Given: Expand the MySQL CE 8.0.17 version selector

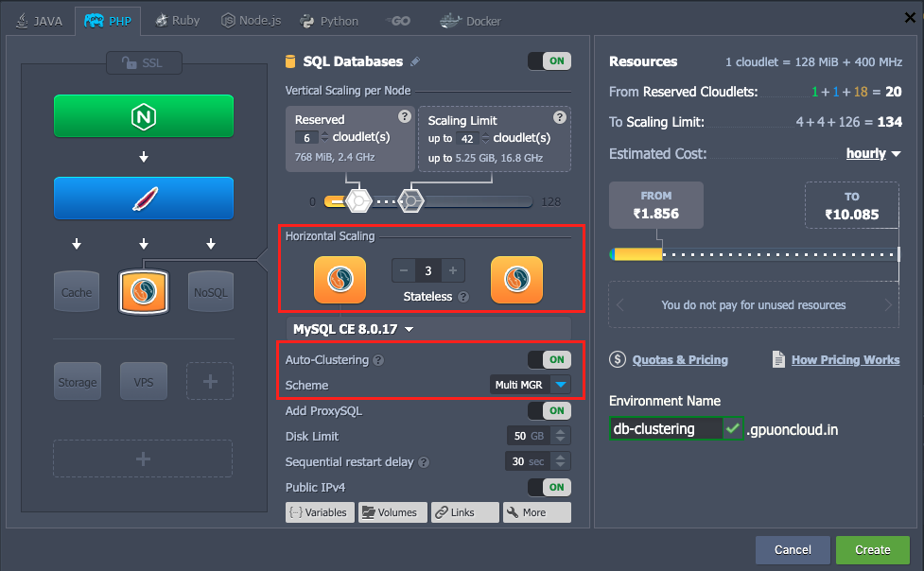Looking at the screenshot, I should pos(354,329).
